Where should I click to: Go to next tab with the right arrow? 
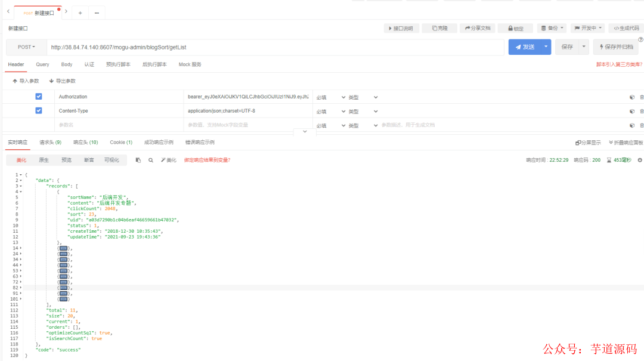66,11
